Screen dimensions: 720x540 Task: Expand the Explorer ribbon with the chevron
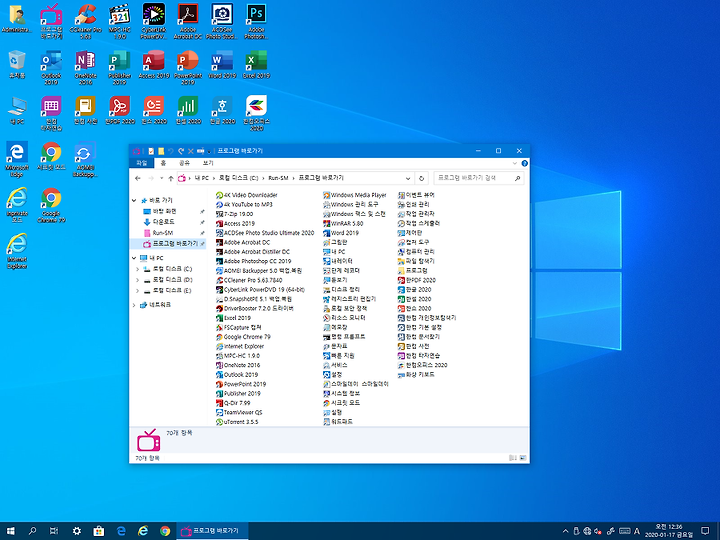(514, 163)
